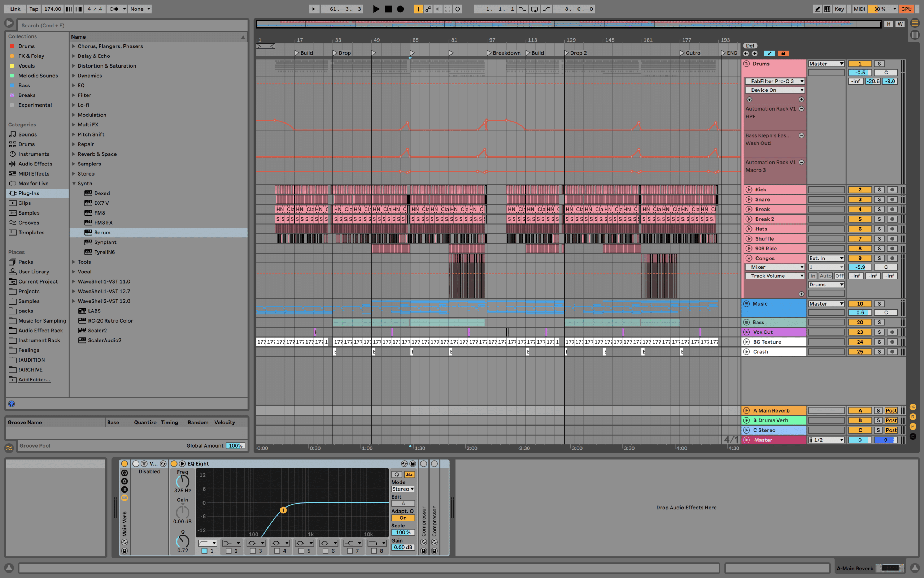Screen dimensions: 924x578
Task: Toggle automation mode blue button
Action: [769, 53]
